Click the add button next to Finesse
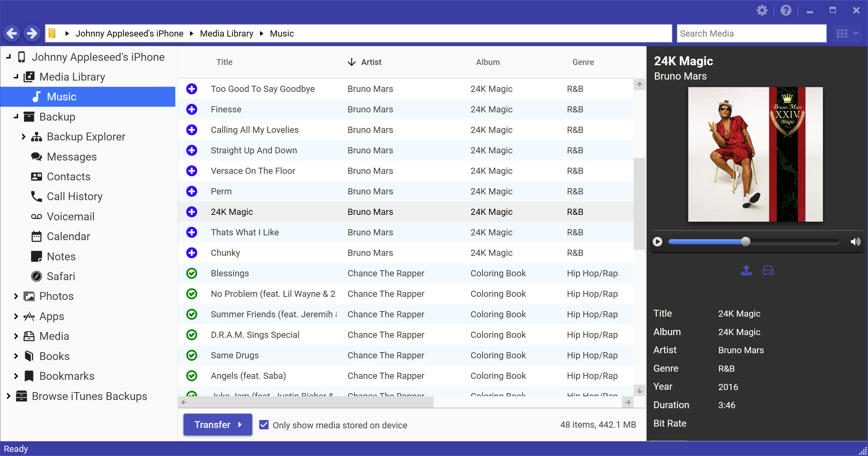This screenshot has height=456, width=868. [x=192, y=108]
